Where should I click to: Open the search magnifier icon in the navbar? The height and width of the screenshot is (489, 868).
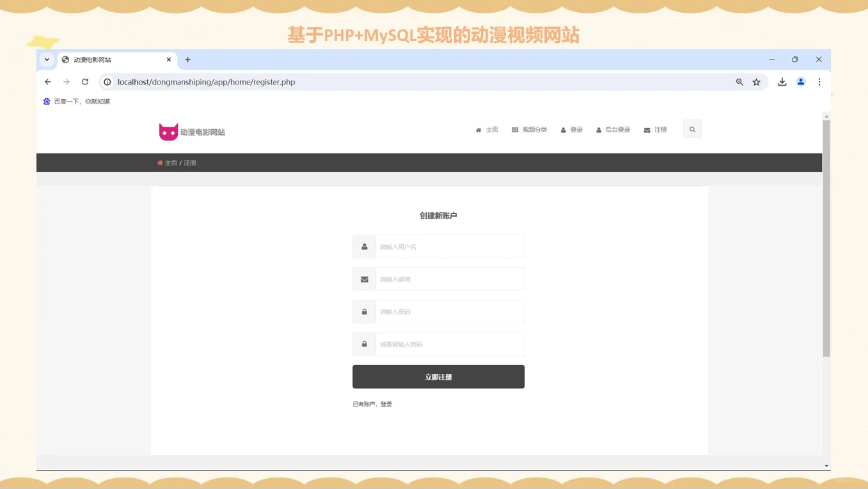pos(692,129)
